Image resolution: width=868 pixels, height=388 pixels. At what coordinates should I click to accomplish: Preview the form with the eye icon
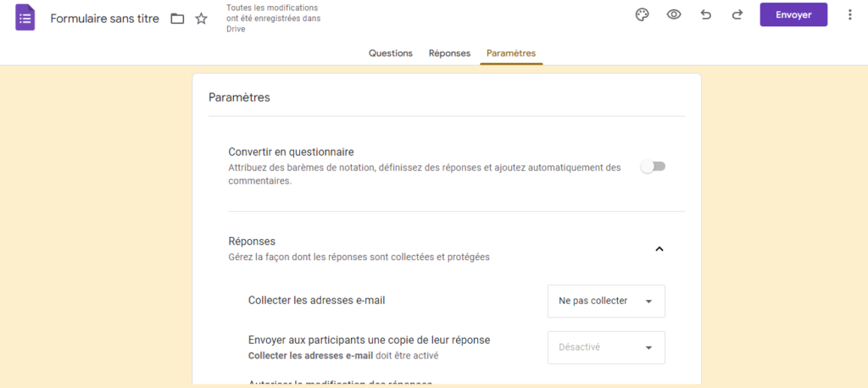point(674,15)
